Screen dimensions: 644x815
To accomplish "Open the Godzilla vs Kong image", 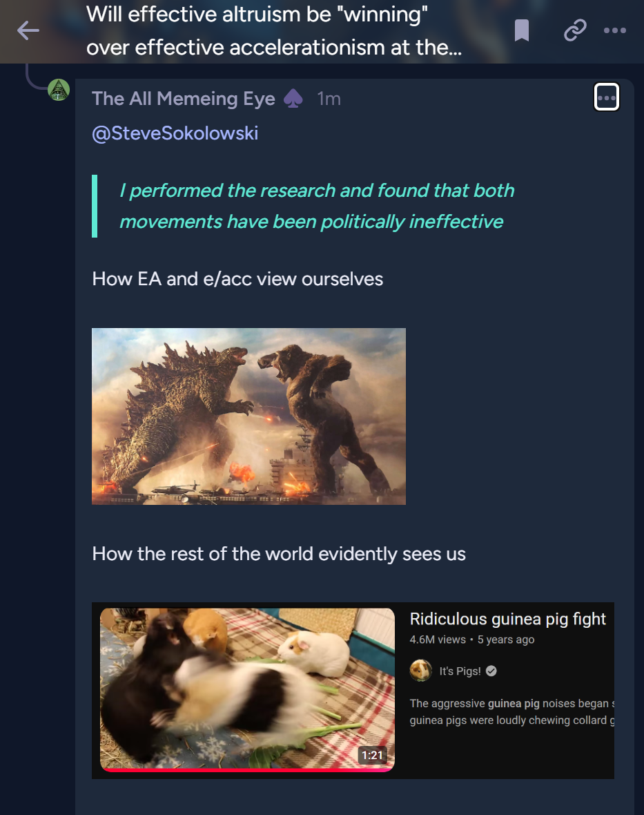I will point(248,416).
